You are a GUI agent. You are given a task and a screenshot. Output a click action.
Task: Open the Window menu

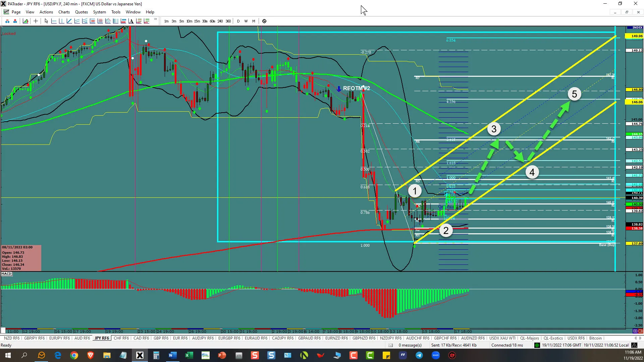tap(133, 12)
